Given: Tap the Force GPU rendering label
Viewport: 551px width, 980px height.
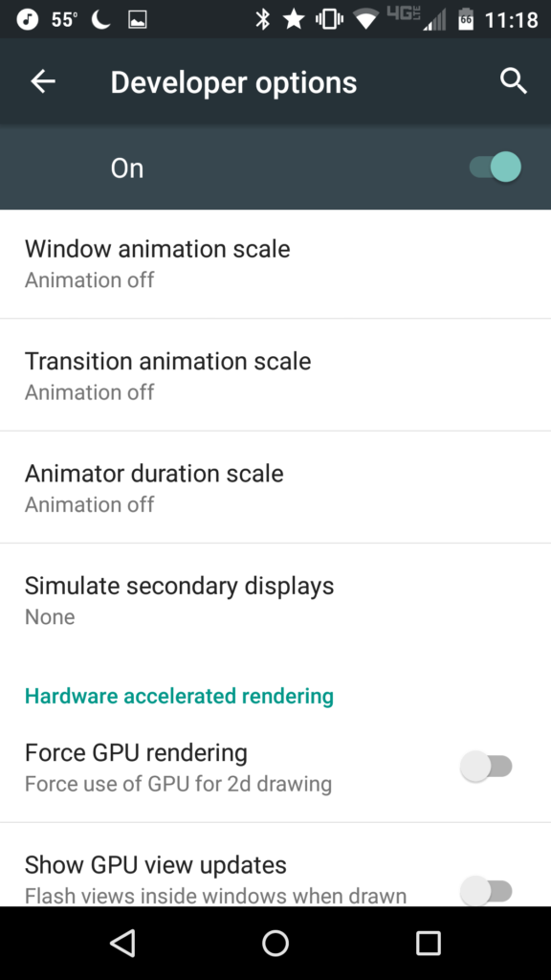Looking at the screenshot, I should coord(136,752).
